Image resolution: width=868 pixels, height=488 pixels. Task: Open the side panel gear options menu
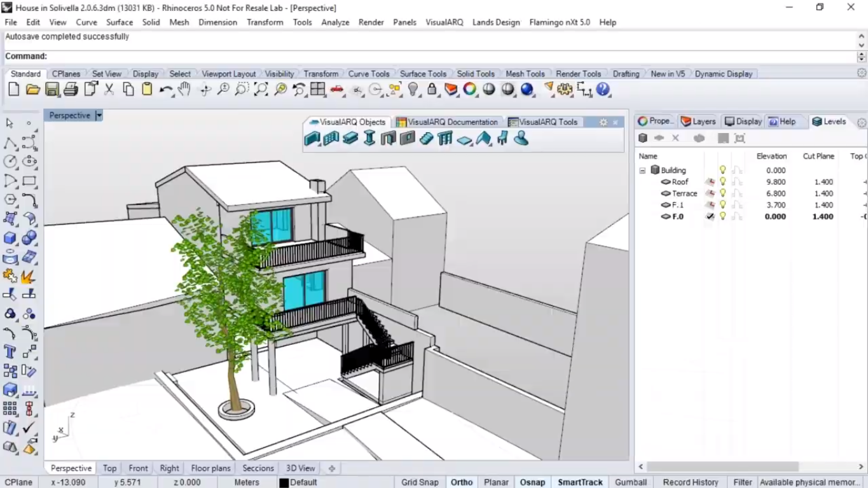pos(862,122)
